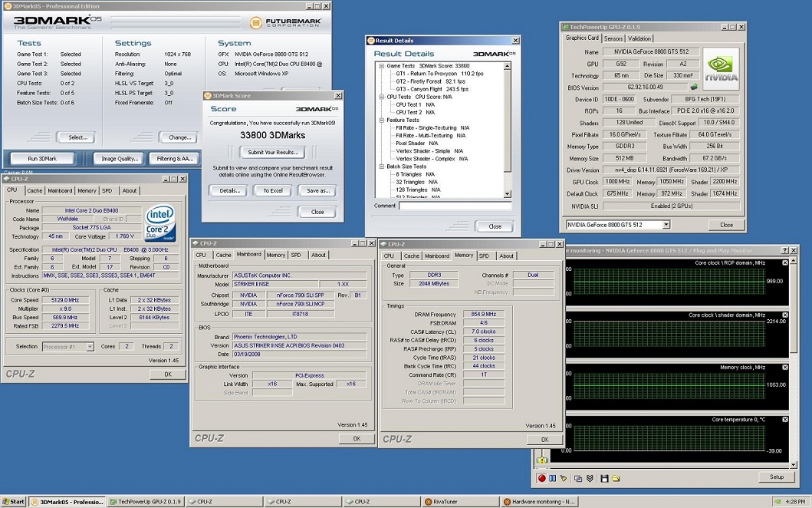812x508 pixels.
Task: Close the Core temperature graph
Action: pyautogui.click(x=785, y=419)
